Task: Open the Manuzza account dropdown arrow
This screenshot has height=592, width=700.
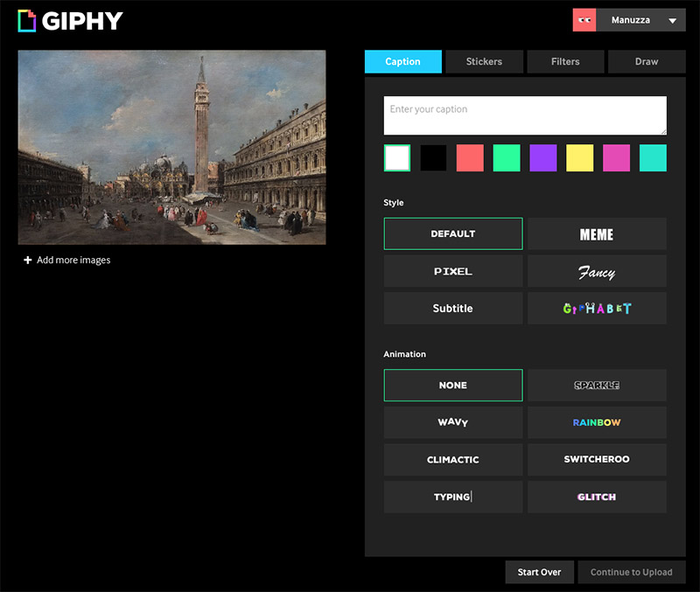Action: click(x=672, y=20)
